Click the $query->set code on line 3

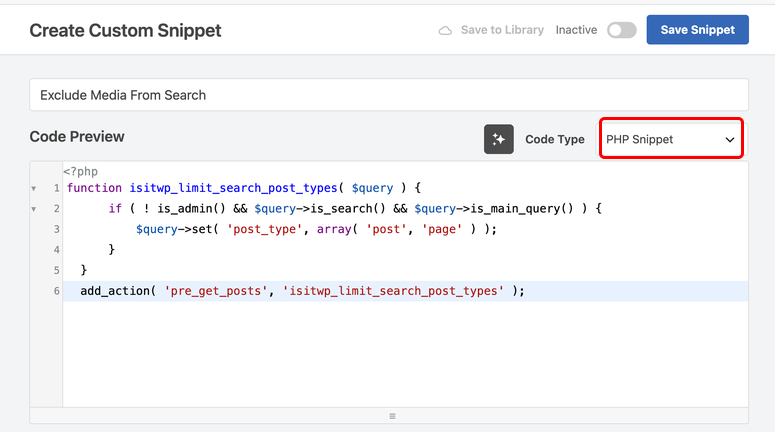[x=316, y=229]
